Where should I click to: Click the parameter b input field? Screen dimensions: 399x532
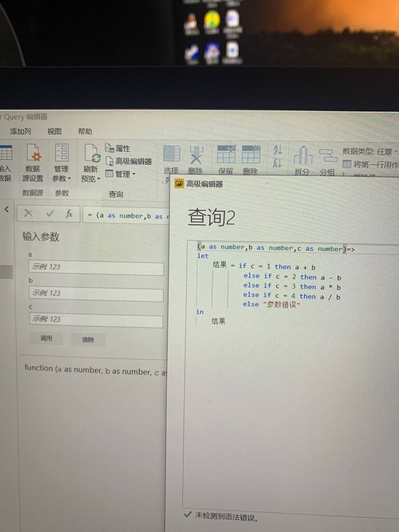(96, 294)
